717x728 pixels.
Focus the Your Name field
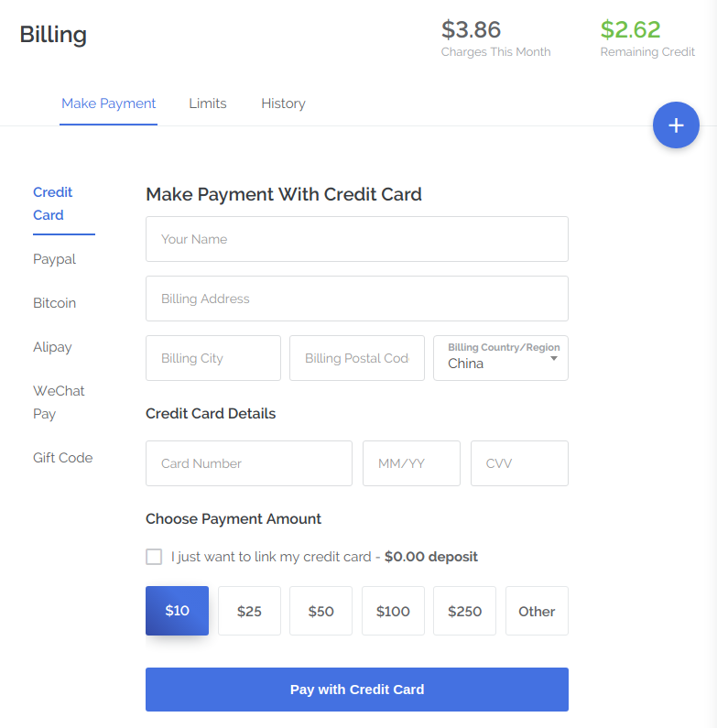tap(356, 239)
